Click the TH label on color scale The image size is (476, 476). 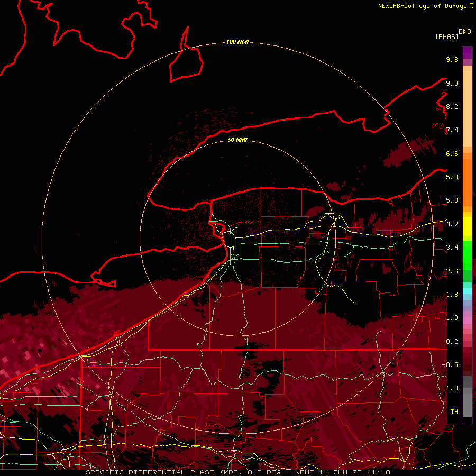(454, 412)
